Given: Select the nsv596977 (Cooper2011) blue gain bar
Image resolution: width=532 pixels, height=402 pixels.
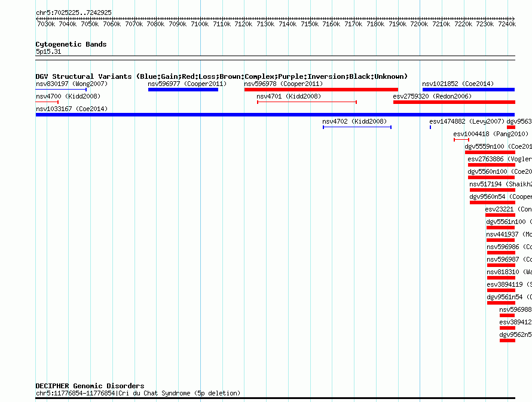Looking at the screenshot, I should [183, 90].
